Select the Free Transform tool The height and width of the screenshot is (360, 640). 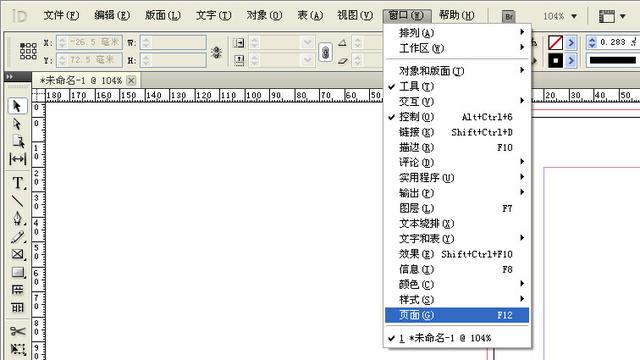click(18, 349)
